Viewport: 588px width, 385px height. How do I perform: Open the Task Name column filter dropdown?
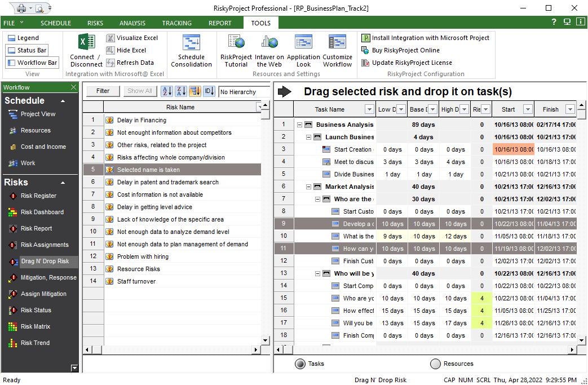[x=369, y=110]
